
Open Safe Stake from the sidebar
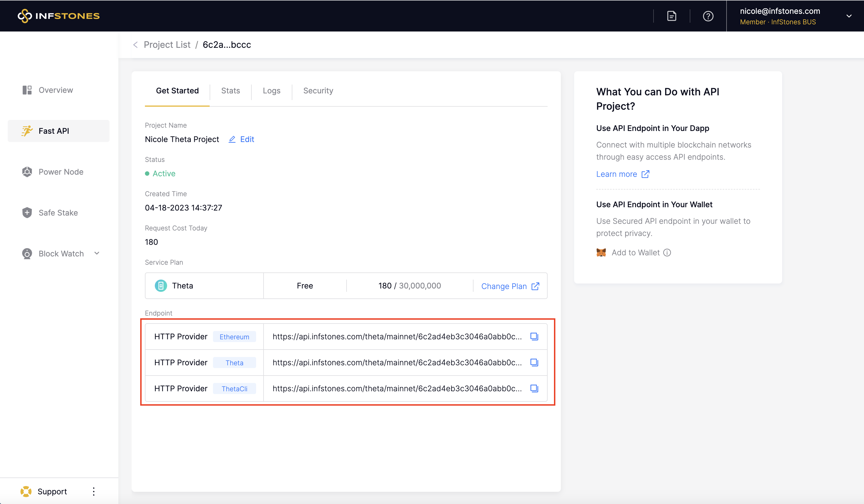[x=58, y=213]
